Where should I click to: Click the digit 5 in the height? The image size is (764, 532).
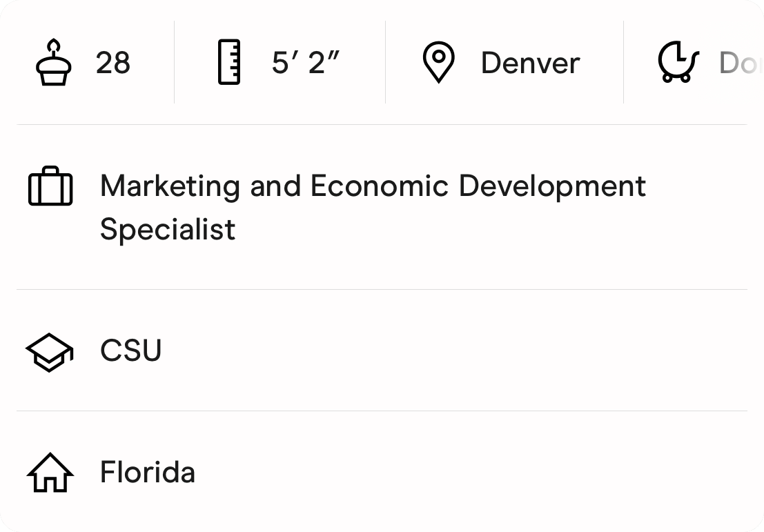[x=280, y=63]
